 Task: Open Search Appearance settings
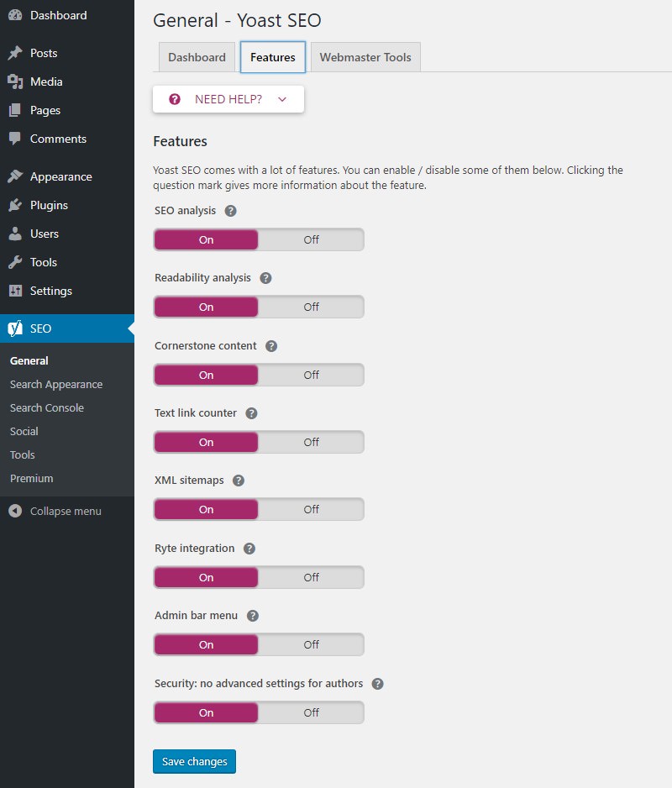55,384
